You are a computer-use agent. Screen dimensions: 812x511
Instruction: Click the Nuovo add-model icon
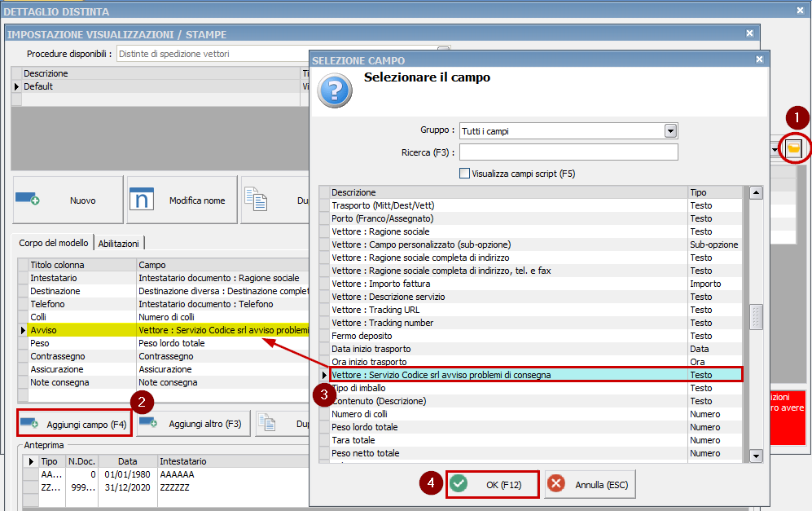pos(28,199)
